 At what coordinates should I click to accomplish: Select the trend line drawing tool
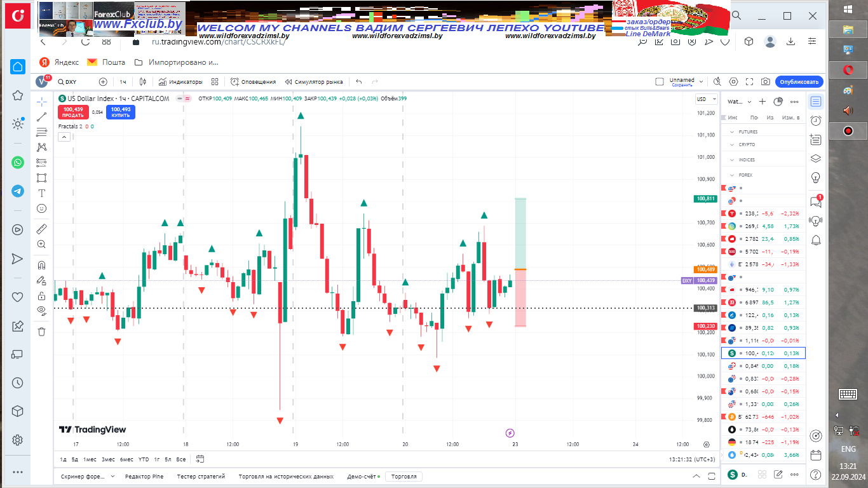[x=42, y=117]
